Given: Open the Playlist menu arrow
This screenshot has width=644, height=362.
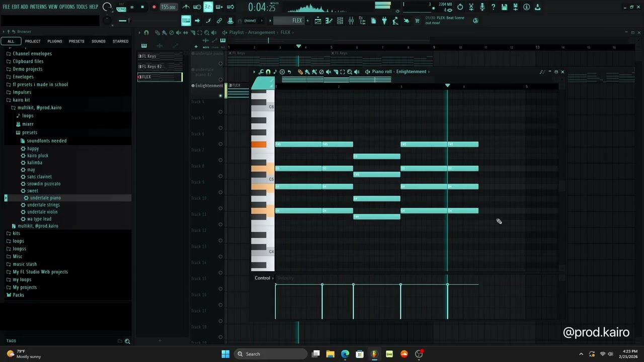Looking at the screenshot, I should [139, 33].
